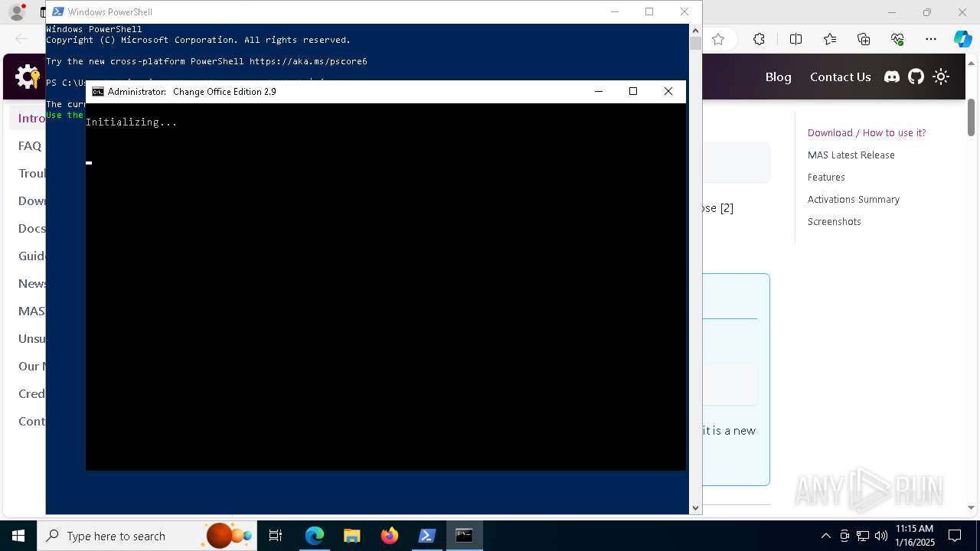Jump to Screenshots section link
This screenshot has width=980, height=551.
point(834,221)
